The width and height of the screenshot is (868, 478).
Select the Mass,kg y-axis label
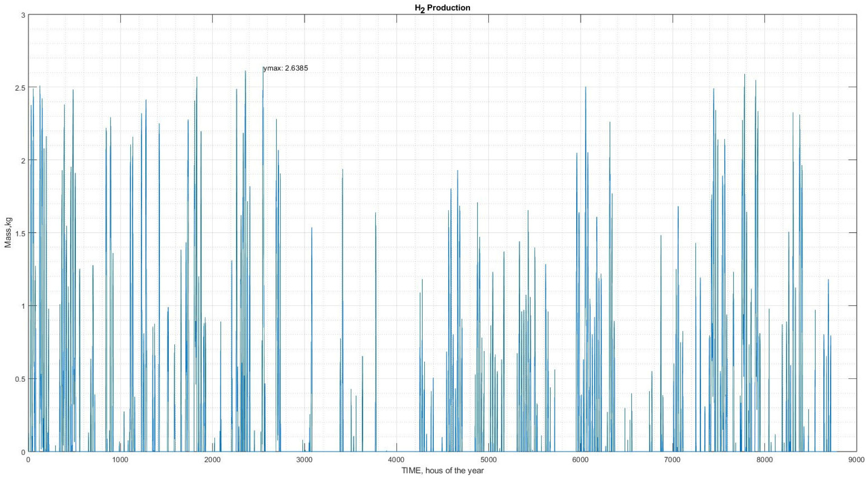coord(8,233)
